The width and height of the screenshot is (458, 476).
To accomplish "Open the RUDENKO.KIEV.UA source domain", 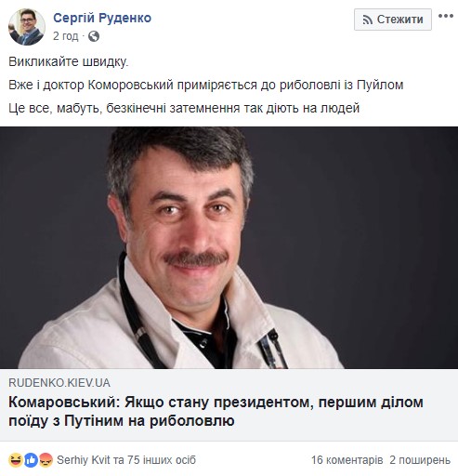I will tap(59, 383).
